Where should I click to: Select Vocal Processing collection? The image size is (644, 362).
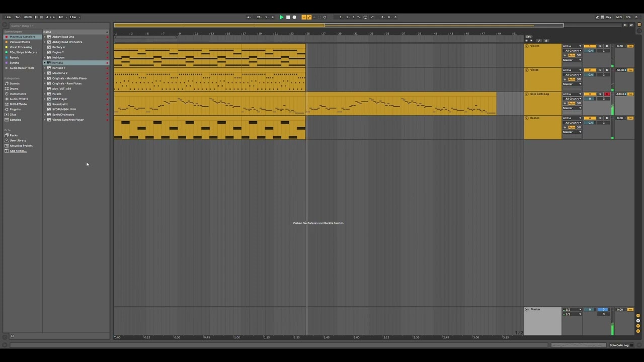(x=21, y=47)
